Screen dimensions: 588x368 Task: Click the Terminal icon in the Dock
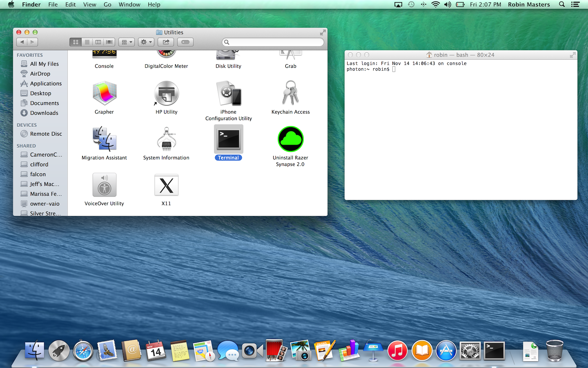coord(494,351)
